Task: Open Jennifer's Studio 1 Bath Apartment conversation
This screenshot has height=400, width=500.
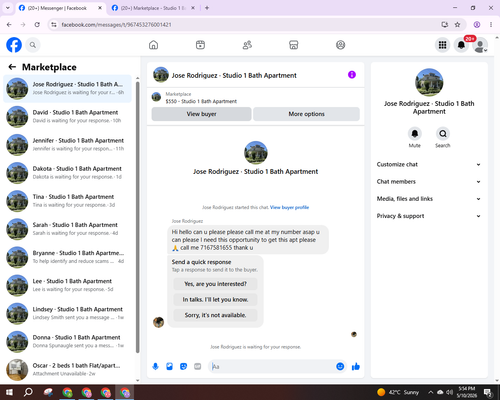Action: click(67, 145)
